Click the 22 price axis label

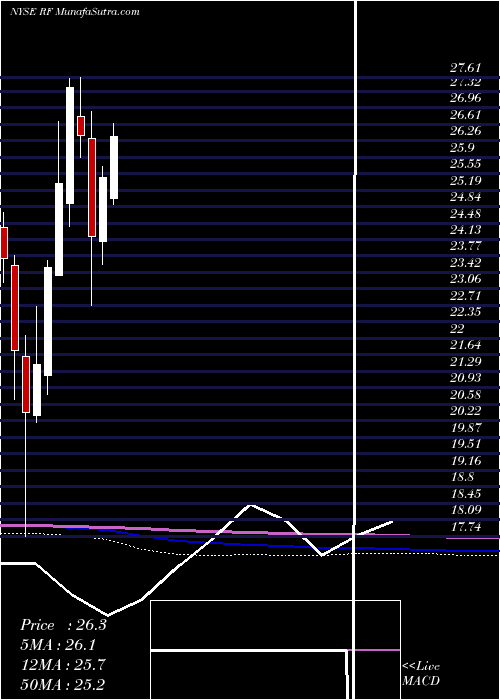tap(457, 328)
